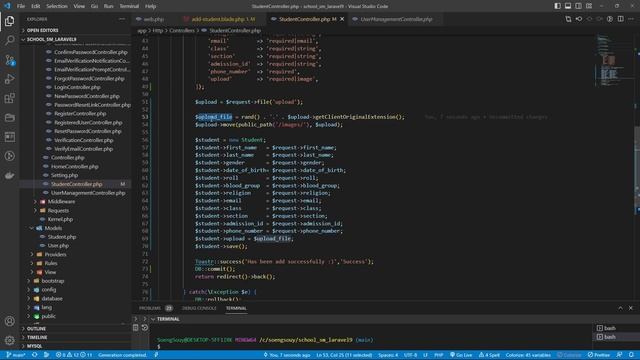Expand the OUTLINE section

(36, 329)
